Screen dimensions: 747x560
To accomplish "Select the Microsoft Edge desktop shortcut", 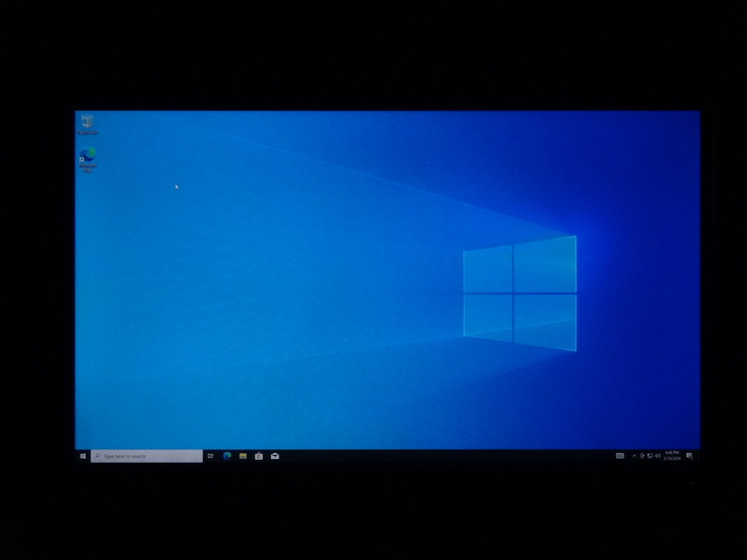I will 88,160.
